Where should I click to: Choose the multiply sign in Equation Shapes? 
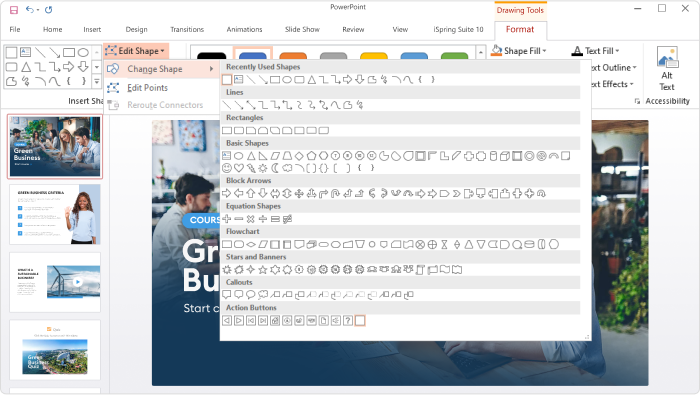click(251, 219)
